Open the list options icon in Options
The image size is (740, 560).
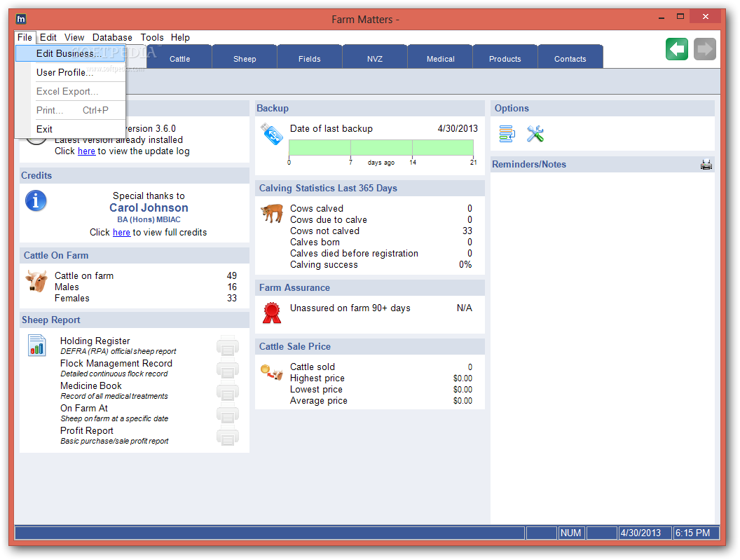tap(507, 134)
